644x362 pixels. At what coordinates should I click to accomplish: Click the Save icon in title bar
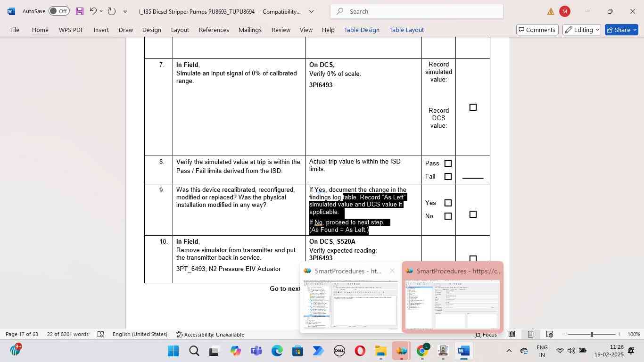[x=79, y=11]
